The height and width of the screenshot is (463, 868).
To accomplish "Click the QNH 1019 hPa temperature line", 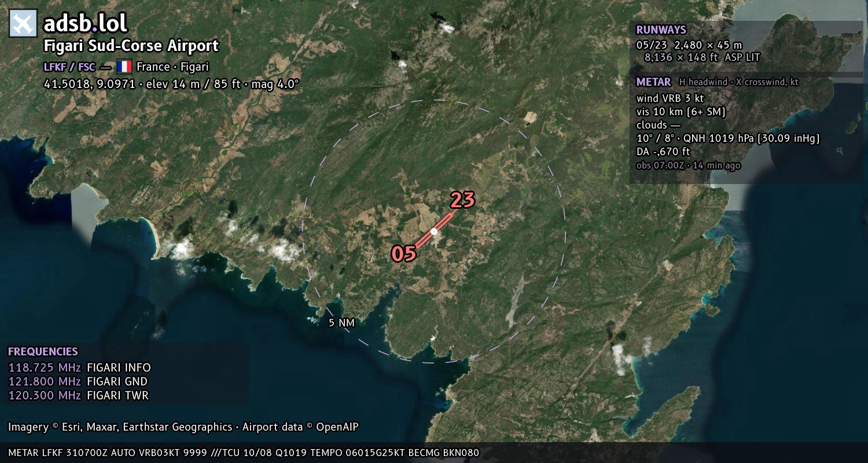I will click(x=728, y=138).
